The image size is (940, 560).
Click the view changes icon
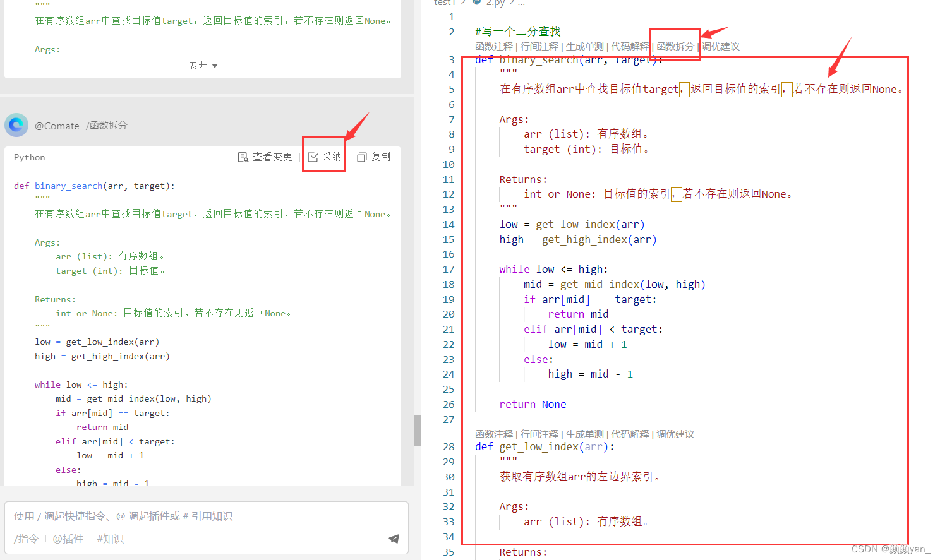click(x=243, y=157)
